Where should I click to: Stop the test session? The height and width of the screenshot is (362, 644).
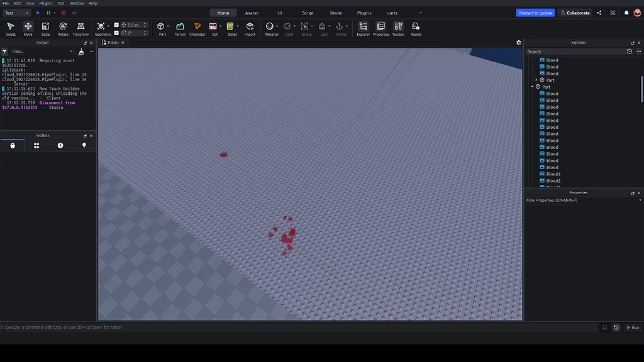[x=64, y=13]
